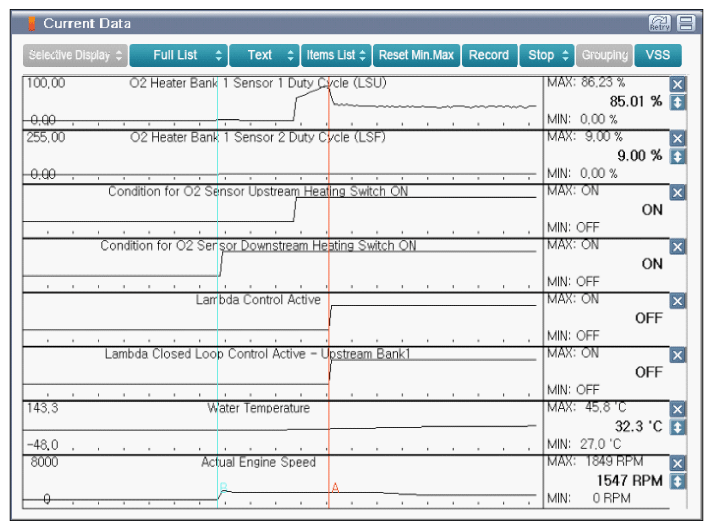Close Downstream Heating Switch ON graph row
The width and height of the screenshot is (713, 530).
tap(678, 247)
